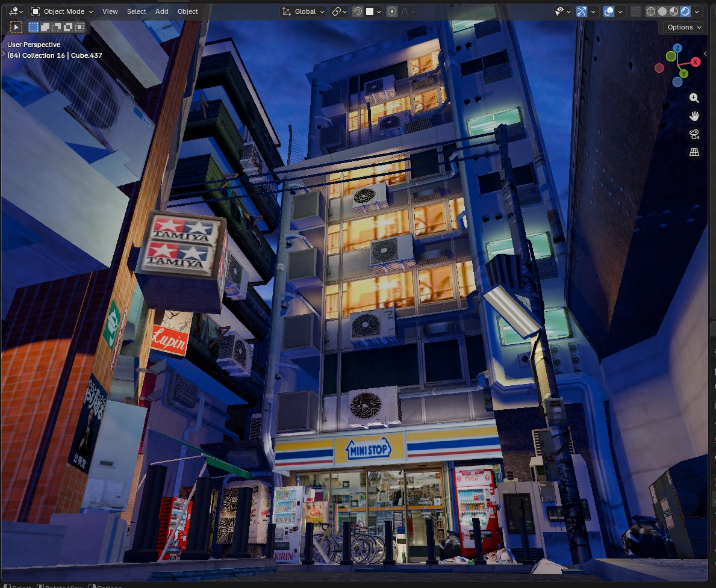The width and height of the screenshot is (716, 588).
Task: Set selection mode to extend
Action: pyautogui.click(x=45, y=28)
